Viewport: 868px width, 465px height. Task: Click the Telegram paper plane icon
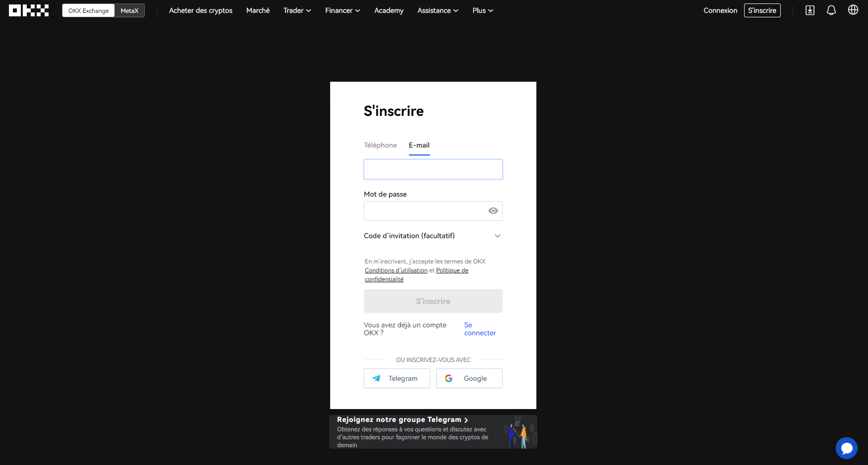[x=376, y=378]
